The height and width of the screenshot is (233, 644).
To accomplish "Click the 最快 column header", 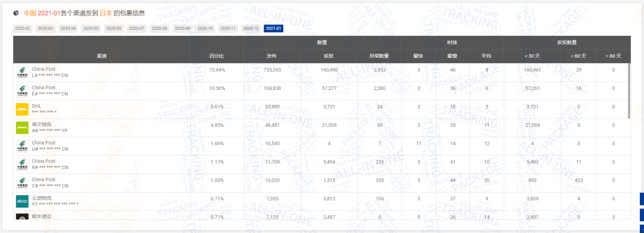I will 418,56.
